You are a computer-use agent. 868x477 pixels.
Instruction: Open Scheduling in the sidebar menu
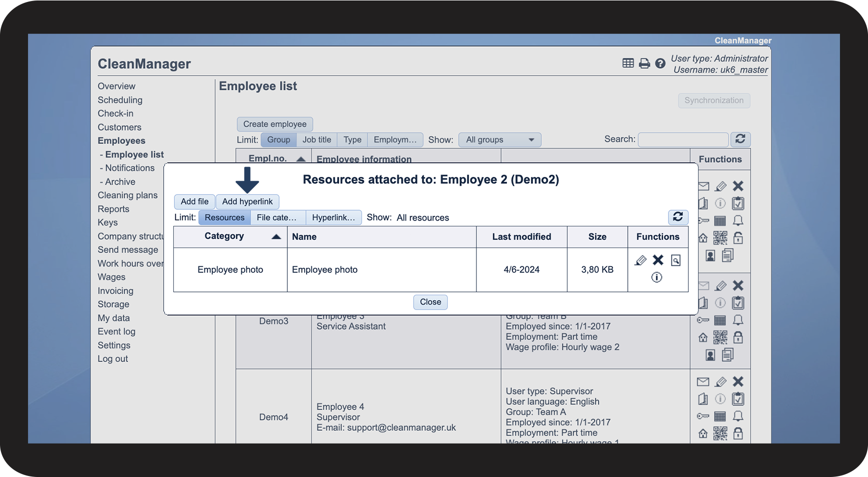(x=120, y=100)
